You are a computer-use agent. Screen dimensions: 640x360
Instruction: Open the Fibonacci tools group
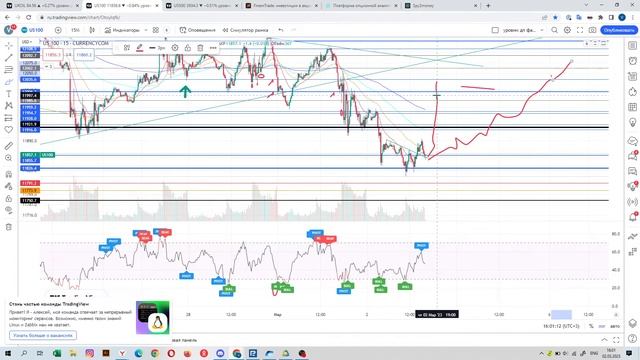click(x=9, y=70)
